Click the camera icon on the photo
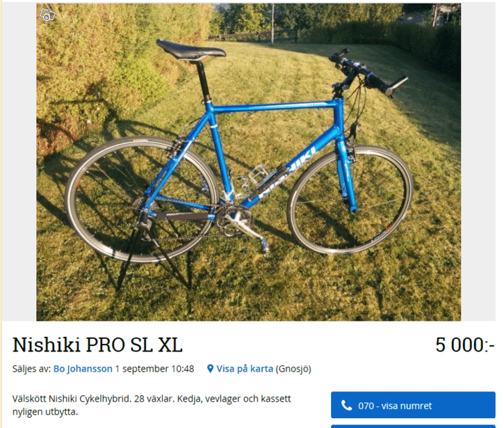The width and height of the screenshot is (504, 428). click(47, 14)
